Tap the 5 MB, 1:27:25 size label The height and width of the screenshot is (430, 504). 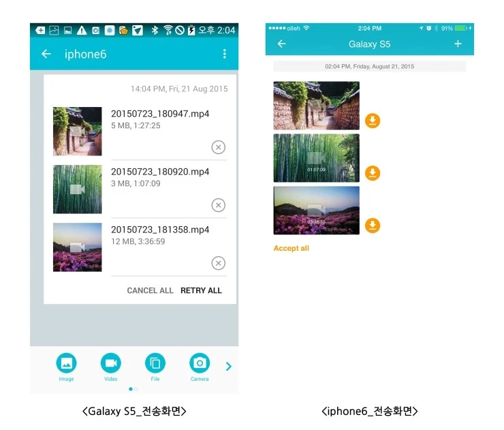[x=136, y=125]
